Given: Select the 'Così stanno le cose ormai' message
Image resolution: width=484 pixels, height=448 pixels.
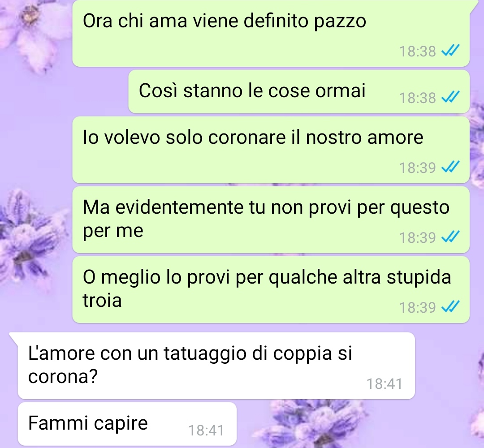Looking at the screenshot, I should pyautogui.click(x=299, y=92).
